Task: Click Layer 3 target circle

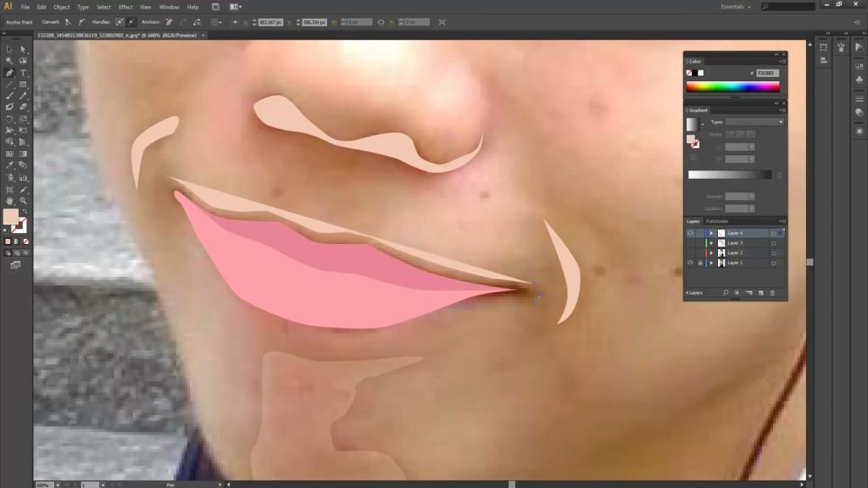Action: (x=773, y=243)
